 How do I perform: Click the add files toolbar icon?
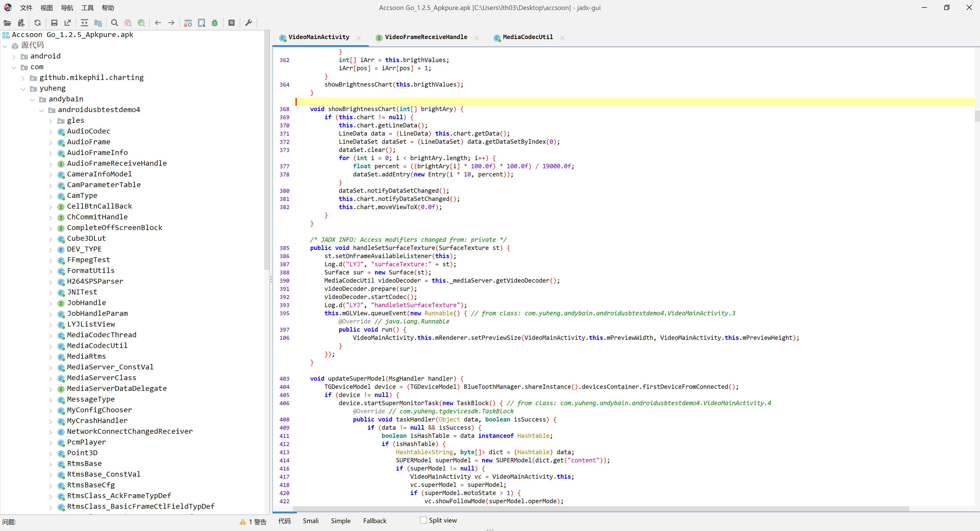[x=21, y=23]
